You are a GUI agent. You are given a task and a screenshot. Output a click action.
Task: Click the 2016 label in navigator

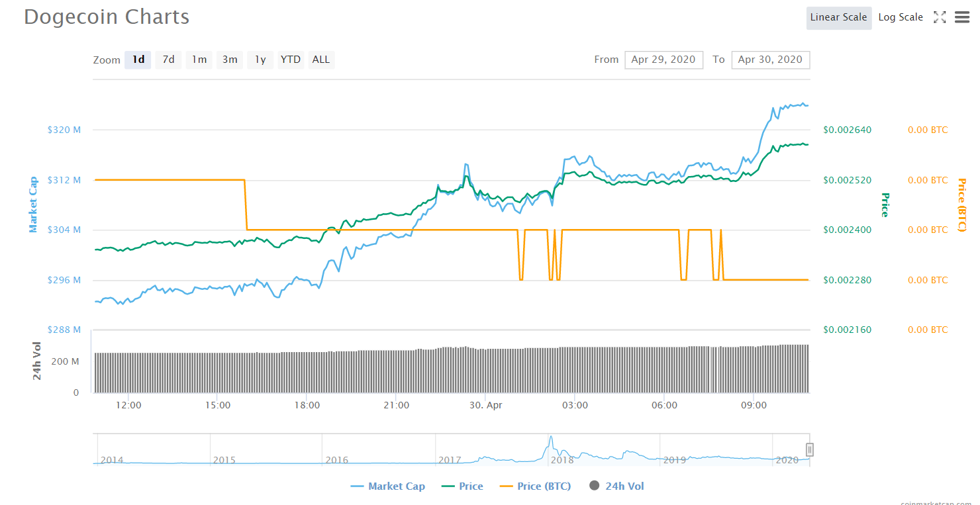(336, 460)
